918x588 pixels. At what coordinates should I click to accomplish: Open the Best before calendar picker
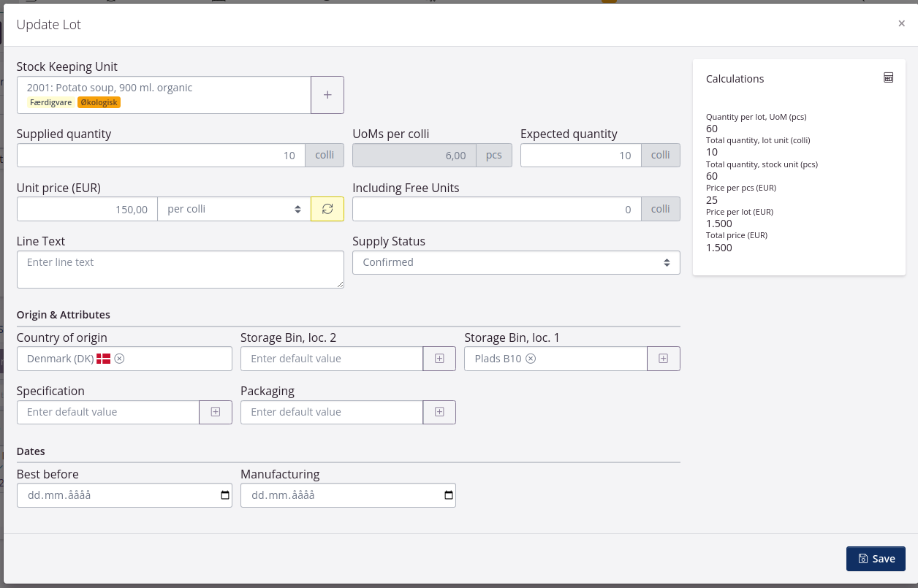click(x=224, y=495)
